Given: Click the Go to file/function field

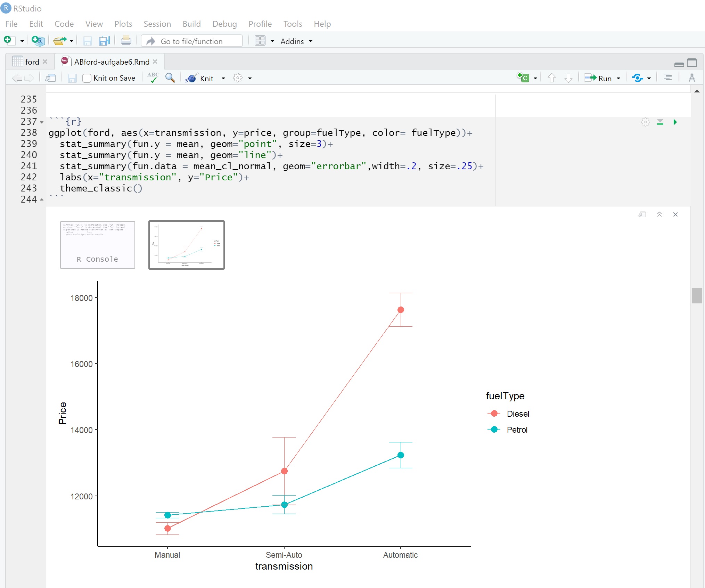Looking at the screenshot, I should [x=192, y=41].
